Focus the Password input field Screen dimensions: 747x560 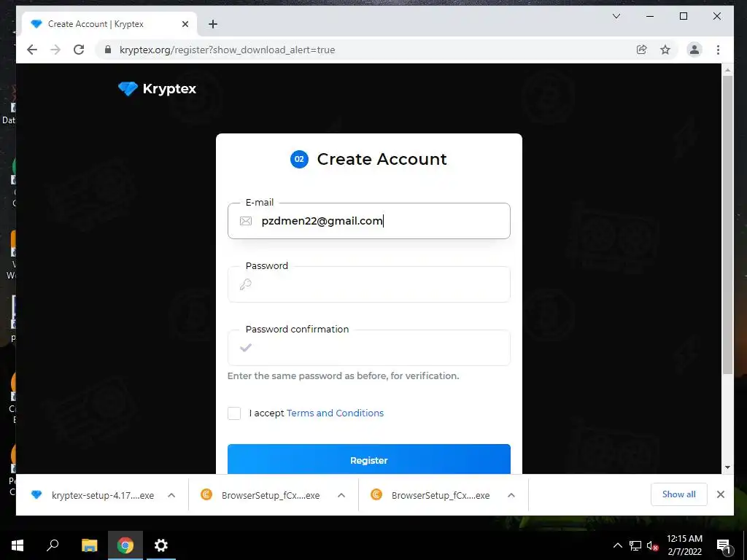point(368,284)
